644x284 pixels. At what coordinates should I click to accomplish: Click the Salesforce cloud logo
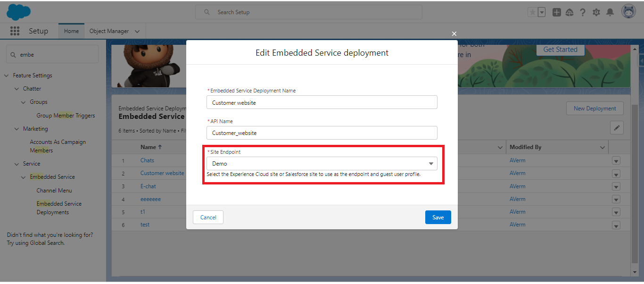tap(18, 12)
